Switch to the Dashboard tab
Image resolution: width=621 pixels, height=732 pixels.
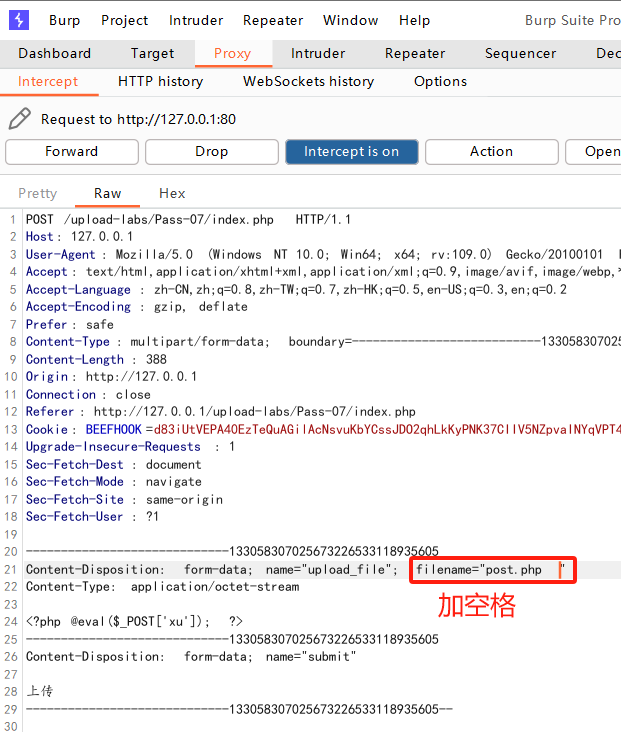pos(55,54)
